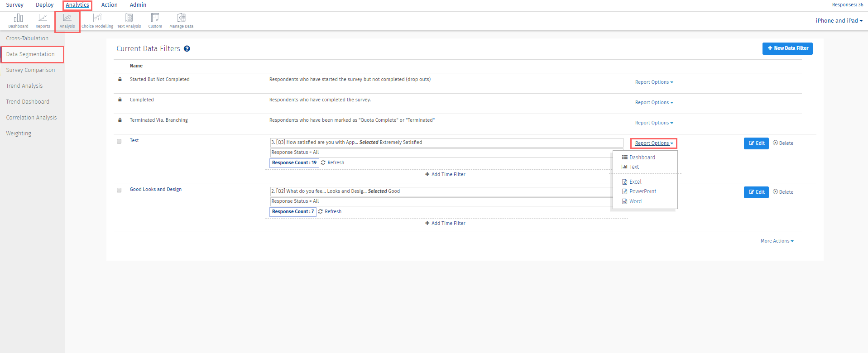Edit the Test data filter
The width and height of the screenshot is (868, 353).
click(x=756, y=143)
